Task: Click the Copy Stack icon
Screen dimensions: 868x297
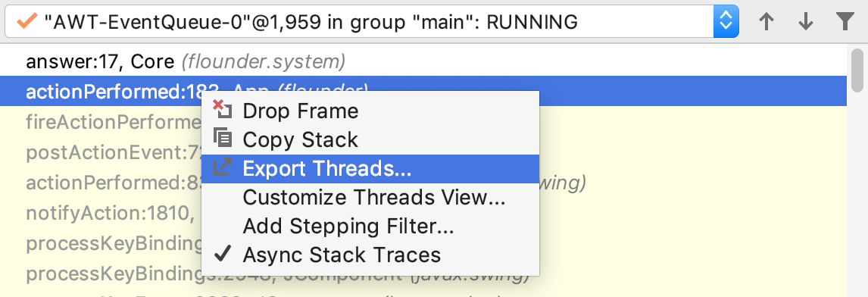Action: [222, 139]
